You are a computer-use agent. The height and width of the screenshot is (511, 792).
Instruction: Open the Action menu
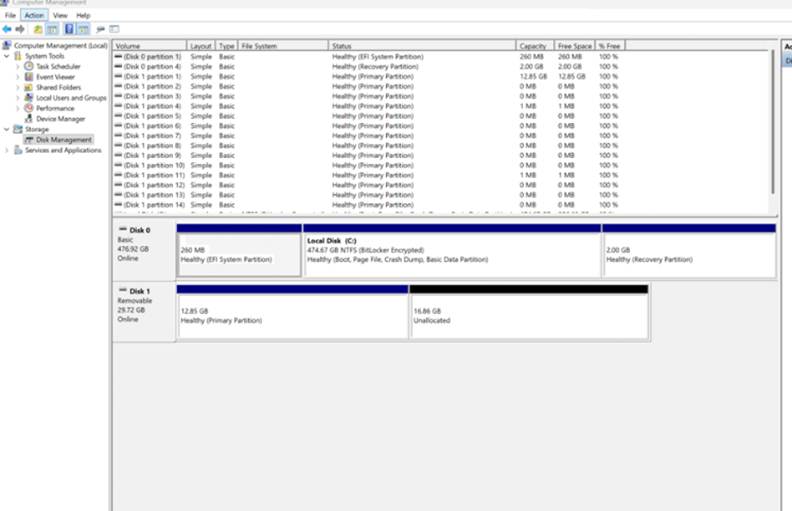point(34,16)
